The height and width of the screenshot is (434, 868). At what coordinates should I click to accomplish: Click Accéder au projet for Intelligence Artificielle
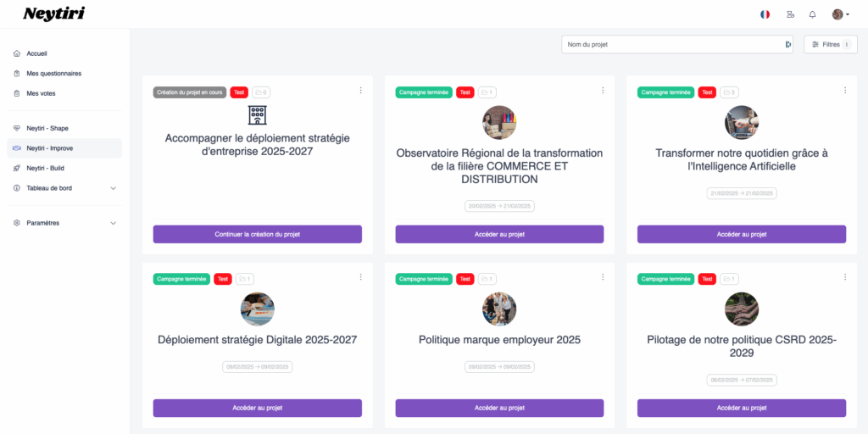coord(741,234)
